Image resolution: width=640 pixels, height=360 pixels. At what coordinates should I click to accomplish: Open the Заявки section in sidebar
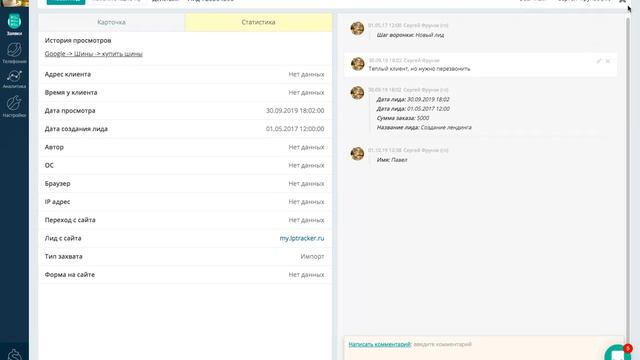14,24
